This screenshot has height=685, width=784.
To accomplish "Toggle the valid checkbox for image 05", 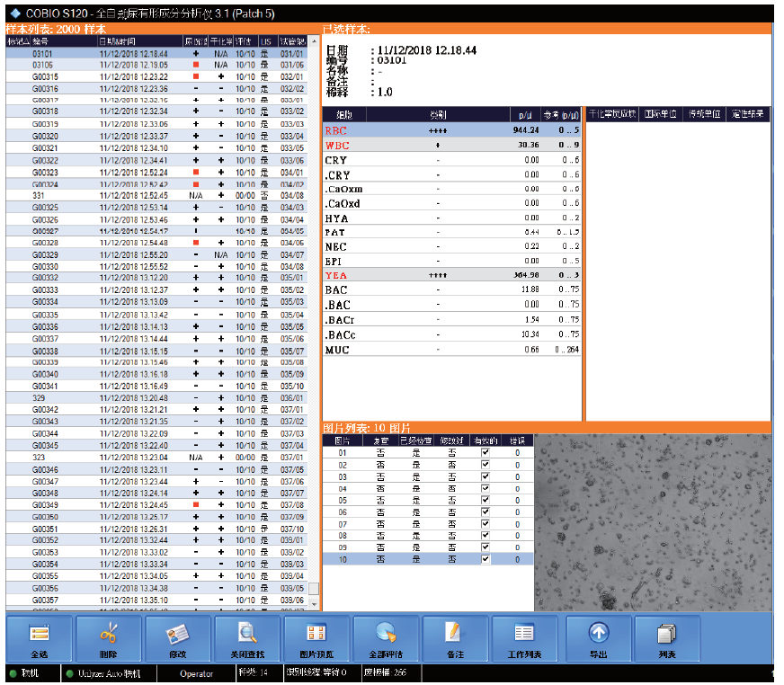I will coord(486,500).
